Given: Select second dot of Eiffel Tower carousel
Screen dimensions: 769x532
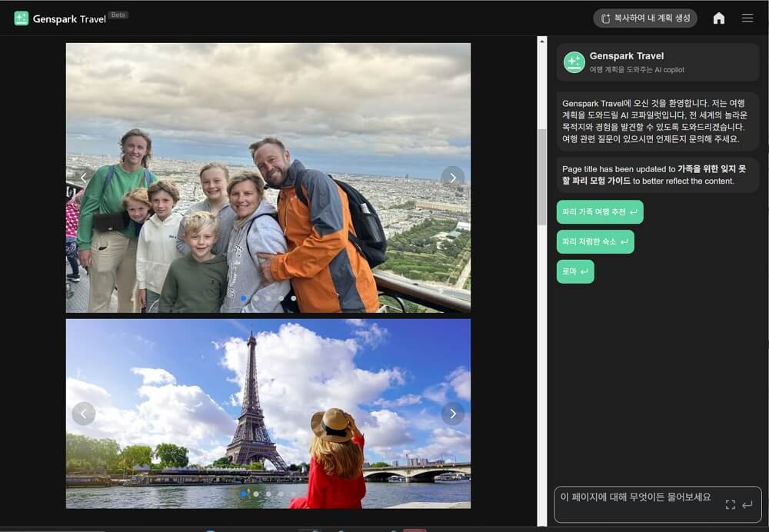Looking at the screenshot, I should pyautogui.click(x=256, y=494).
